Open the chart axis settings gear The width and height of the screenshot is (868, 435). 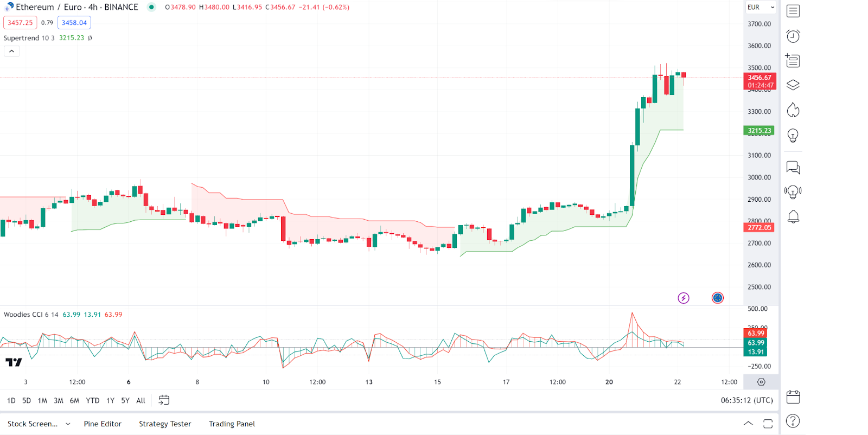pos(761,382)
